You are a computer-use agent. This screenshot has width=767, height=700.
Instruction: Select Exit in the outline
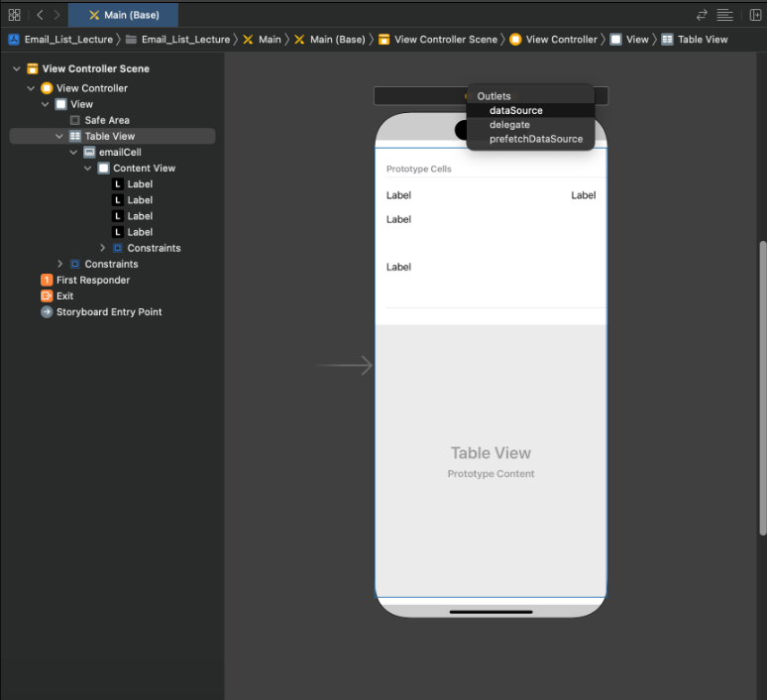(64, 296)
